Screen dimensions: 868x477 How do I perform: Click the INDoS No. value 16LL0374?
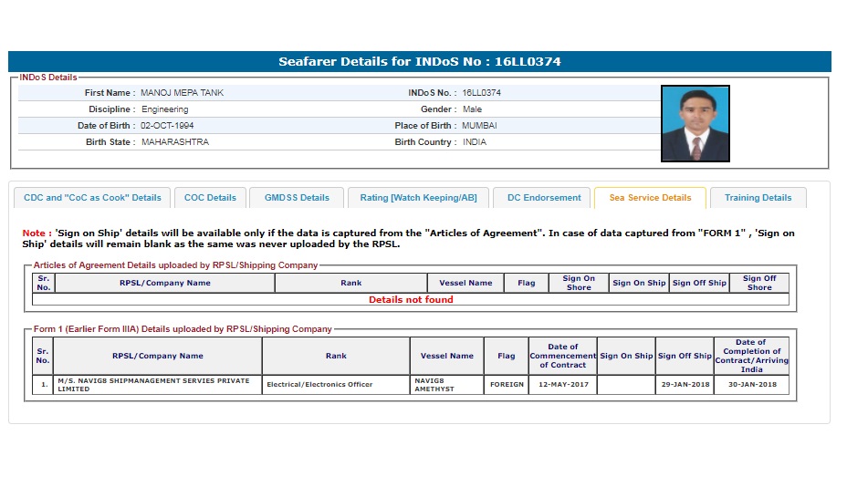pos(481,93)
